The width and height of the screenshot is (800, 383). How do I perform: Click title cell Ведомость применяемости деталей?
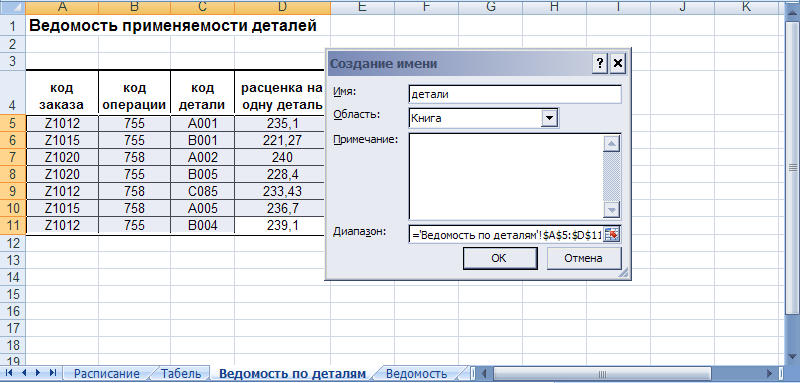173,25
